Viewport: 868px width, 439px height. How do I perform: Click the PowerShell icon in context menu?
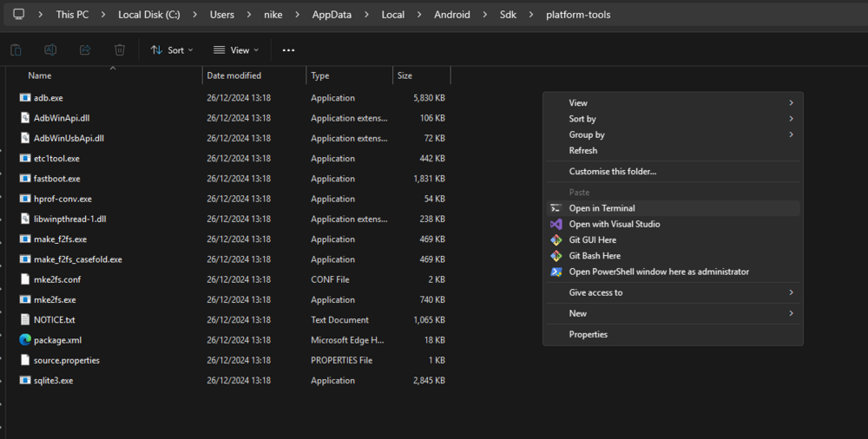click(556, 272)
